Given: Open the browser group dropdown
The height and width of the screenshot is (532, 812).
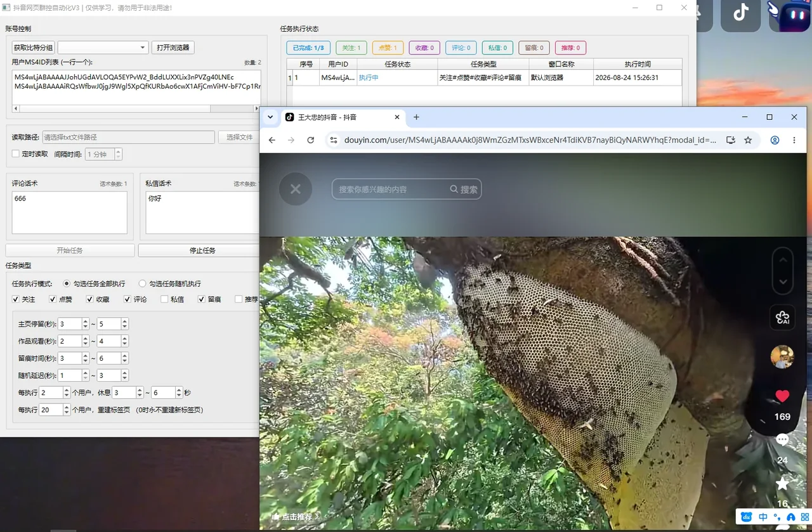Looking at the screenshot, I should [103, 48].
